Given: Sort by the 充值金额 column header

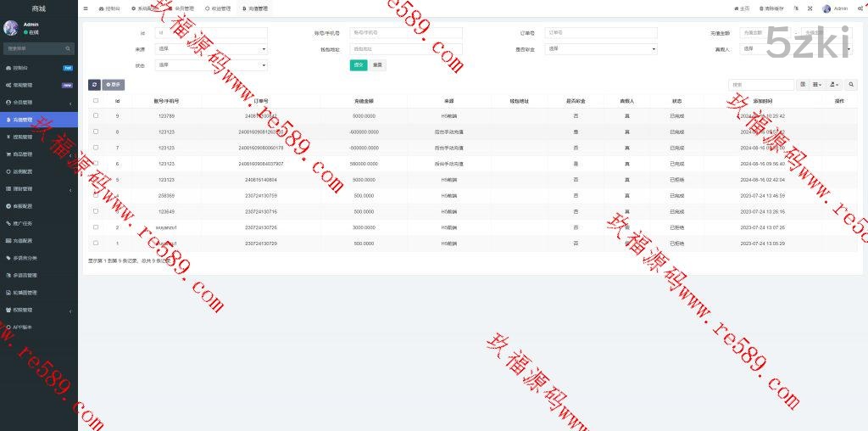Looking at the screenshot, I should pos(364,101).
